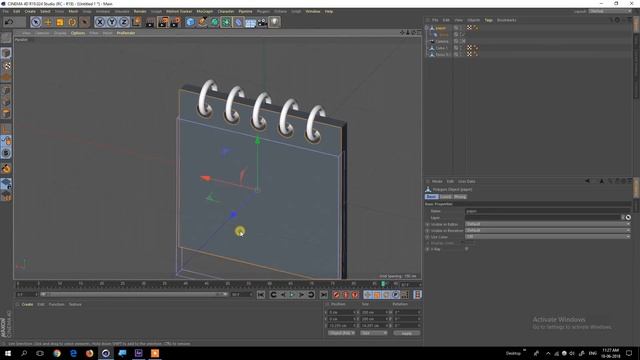The width and height of the screenshot is (640, 360).
Task: Click the Coordinate System icon
Action: tap(137, 22)
